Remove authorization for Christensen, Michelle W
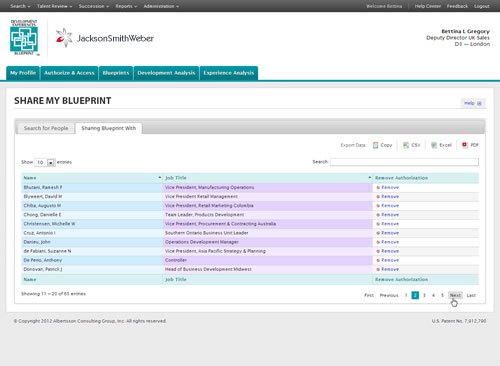Viewport: 500px width, 366px height. point(388,224)
